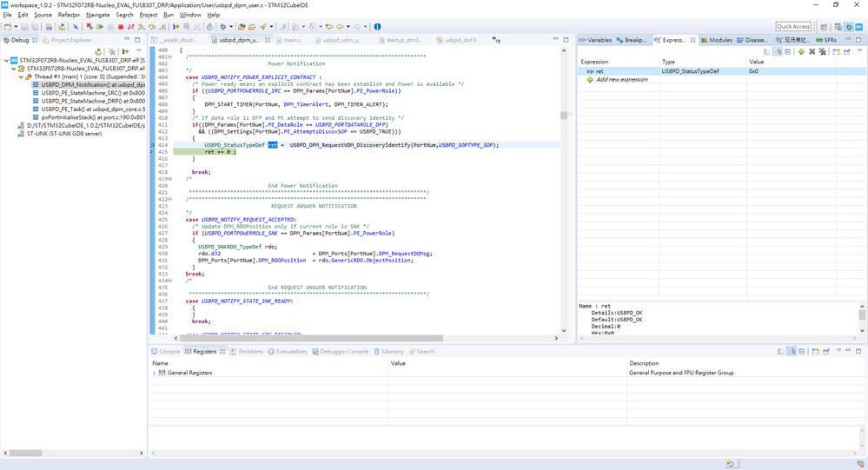Click the Disconnect toolbar icon

click(x=130, y=27)
